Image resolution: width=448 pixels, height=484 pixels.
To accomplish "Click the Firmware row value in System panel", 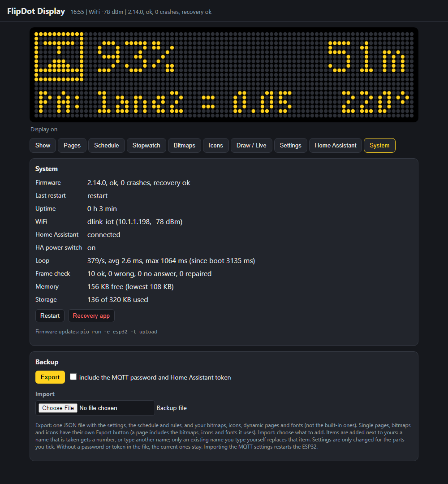I will click(138, 183).
